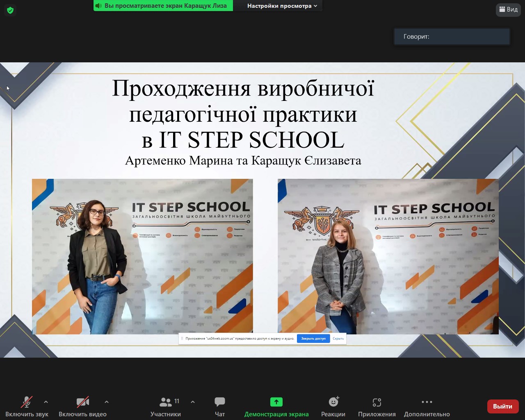
Task: Click the Говорит speaker indicator box
Action: coord(452,37)
